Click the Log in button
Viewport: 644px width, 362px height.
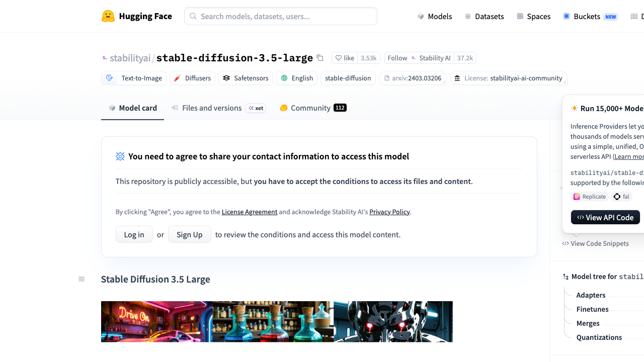pos(134,234)
